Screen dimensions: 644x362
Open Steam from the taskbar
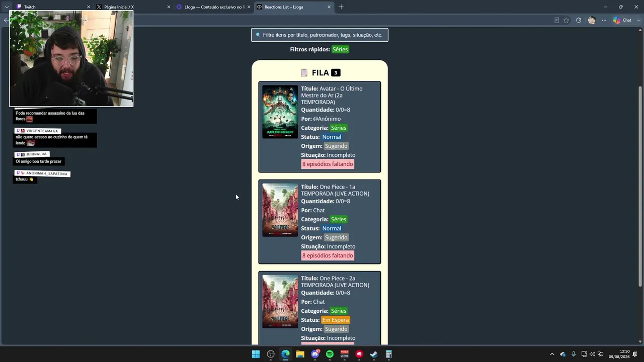pos(374,354)
